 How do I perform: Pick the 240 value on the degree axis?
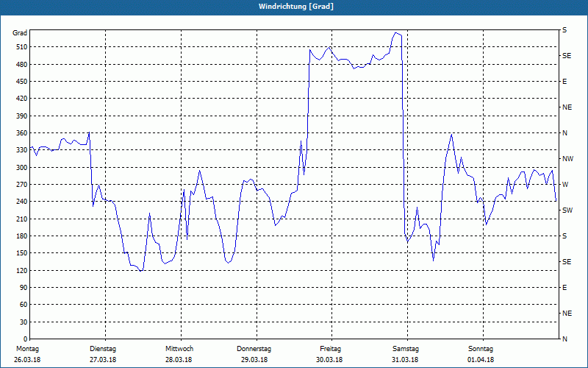tap(21, 202)
